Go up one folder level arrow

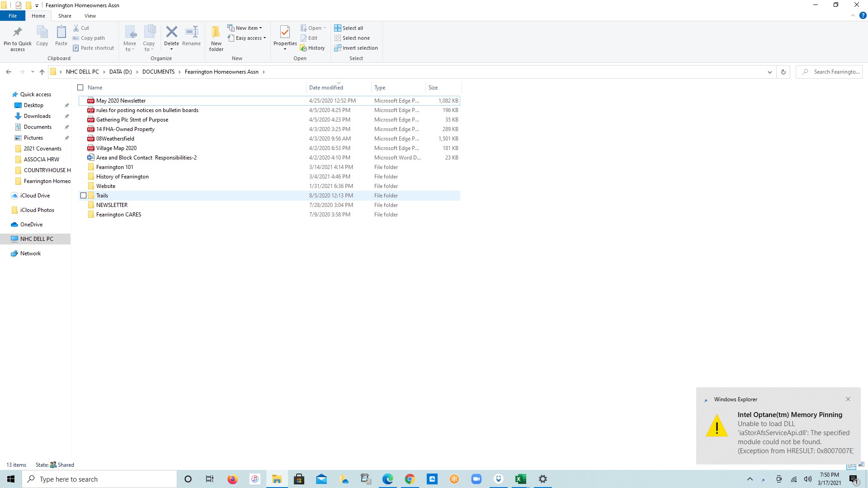point(42,72)
